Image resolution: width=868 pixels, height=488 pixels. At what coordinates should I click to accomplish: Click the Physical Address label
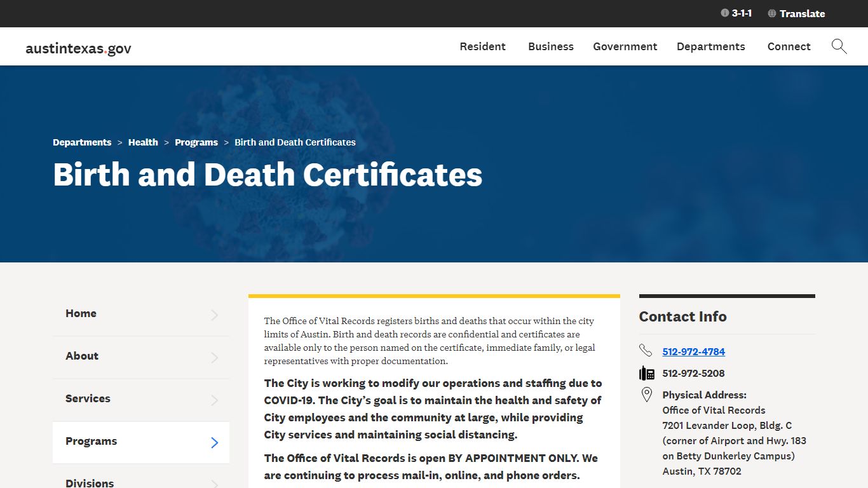(x=704, y=395)
